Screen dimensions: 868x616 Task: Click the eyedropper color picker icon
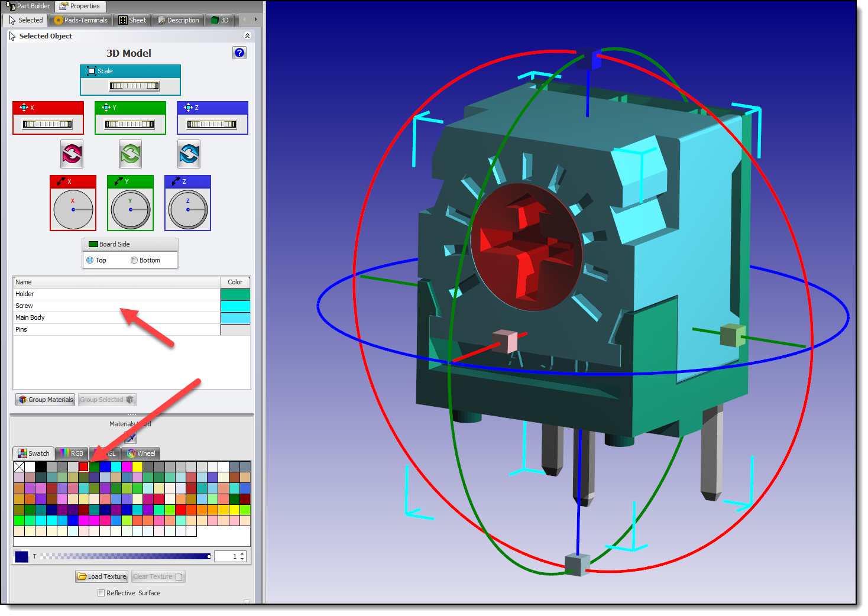(131, 437)
